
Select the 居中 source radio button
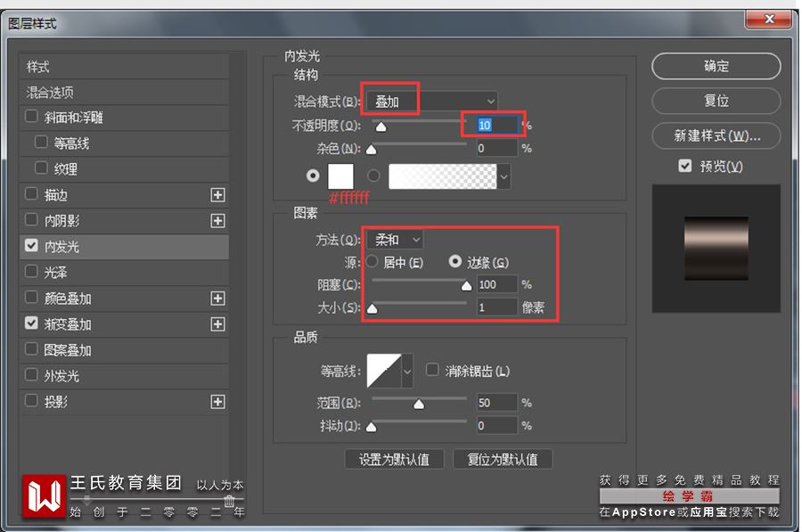coord(372,262)
